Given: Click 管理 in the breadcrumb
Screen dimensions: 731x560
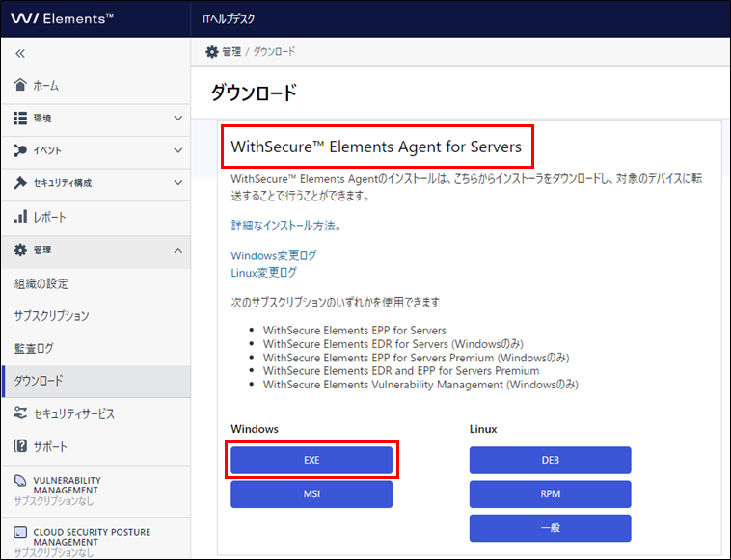Looking at the screenshot, I should point(231,52).
